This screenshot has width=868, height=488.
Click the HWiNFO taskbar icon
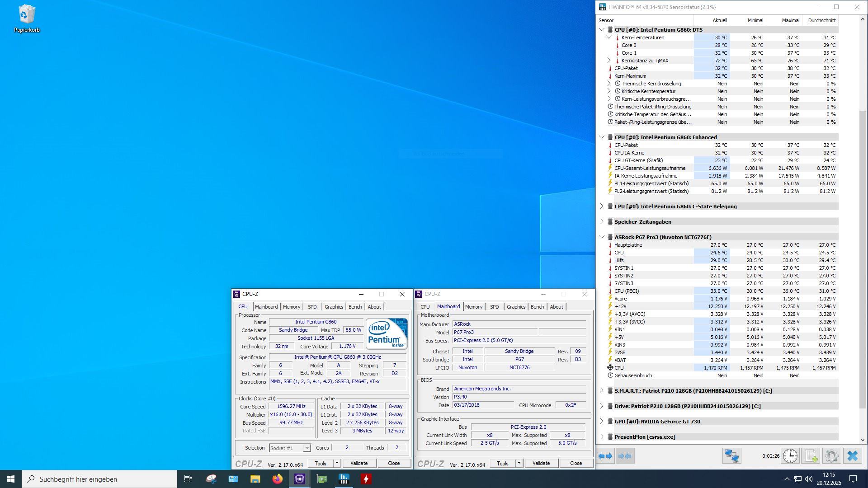344,479
